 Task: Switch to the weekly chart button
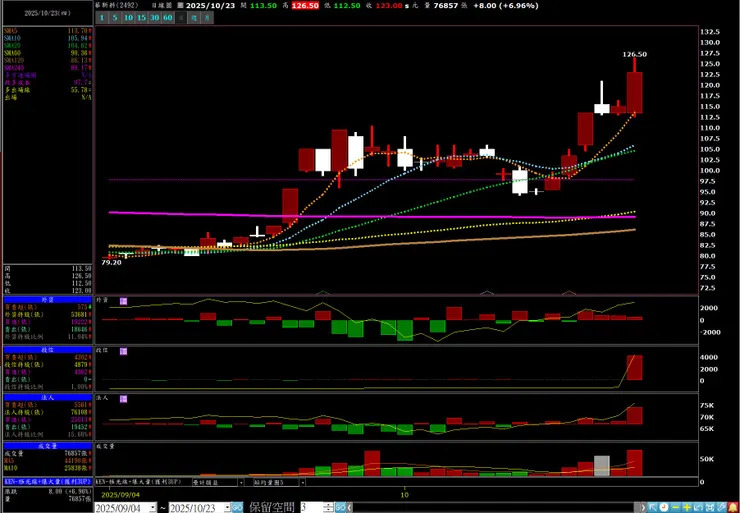(194, 17)
